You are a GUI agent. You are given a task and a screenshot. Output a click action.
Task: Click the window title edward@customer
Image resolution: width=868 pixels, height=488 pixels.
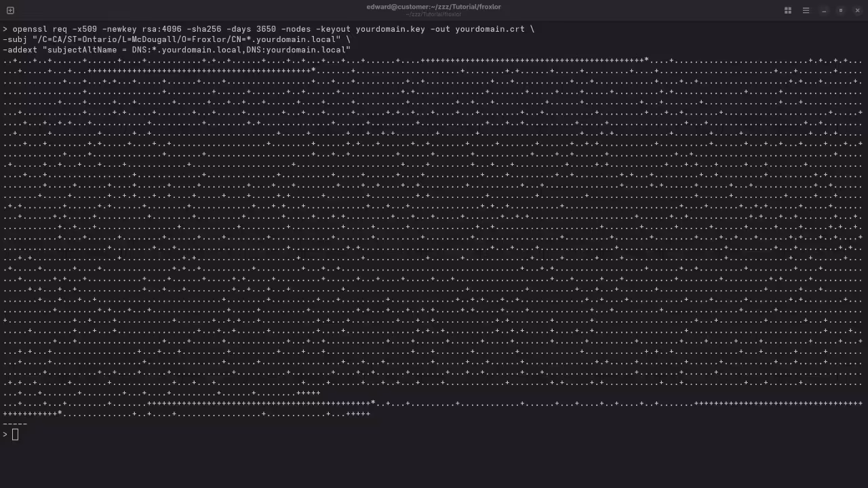pos(433,7)
